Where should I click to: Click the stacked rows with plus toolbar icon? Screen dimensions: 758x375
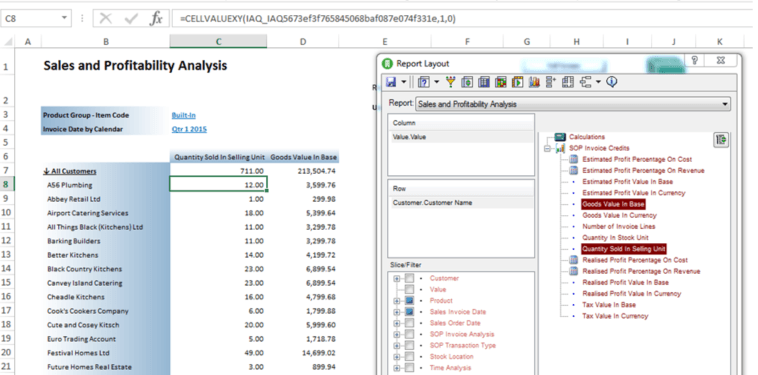[551, 82]
